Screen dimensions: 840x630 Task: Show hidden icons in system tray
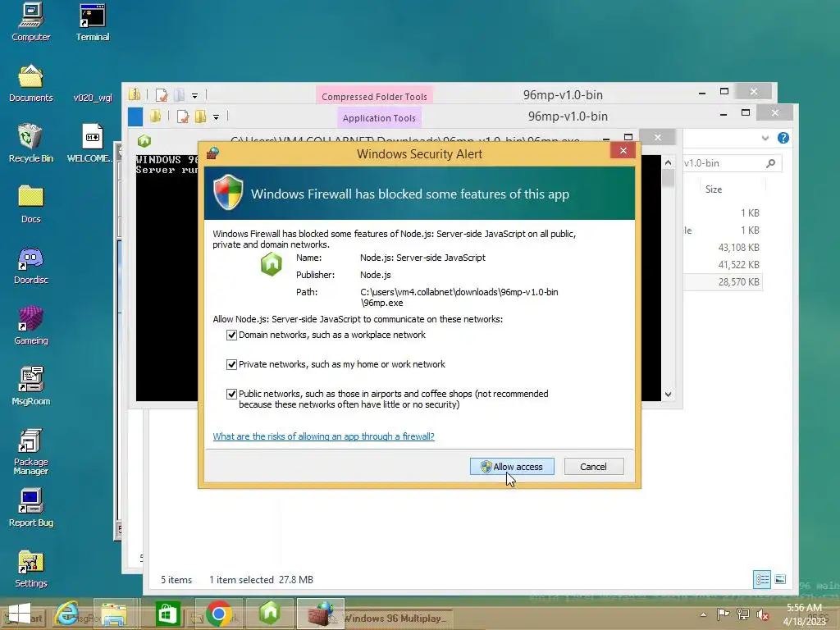tap(703, 614)
